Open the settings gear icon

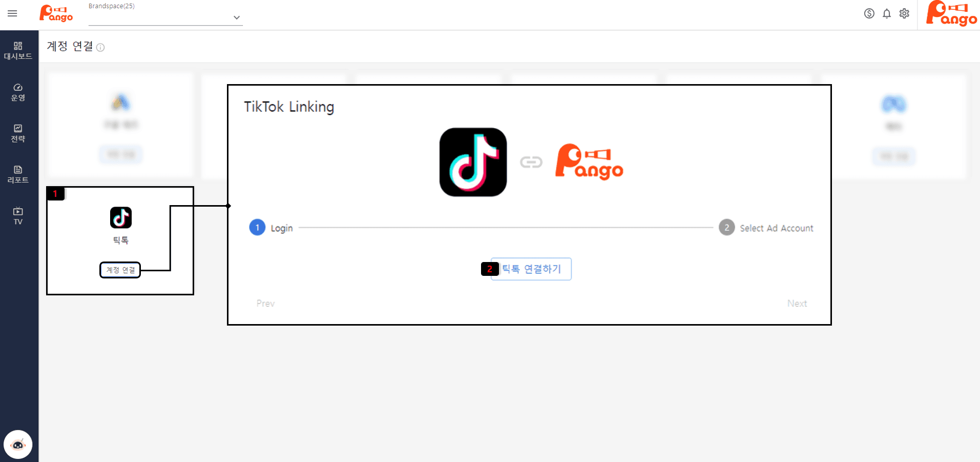pos(904,13)
